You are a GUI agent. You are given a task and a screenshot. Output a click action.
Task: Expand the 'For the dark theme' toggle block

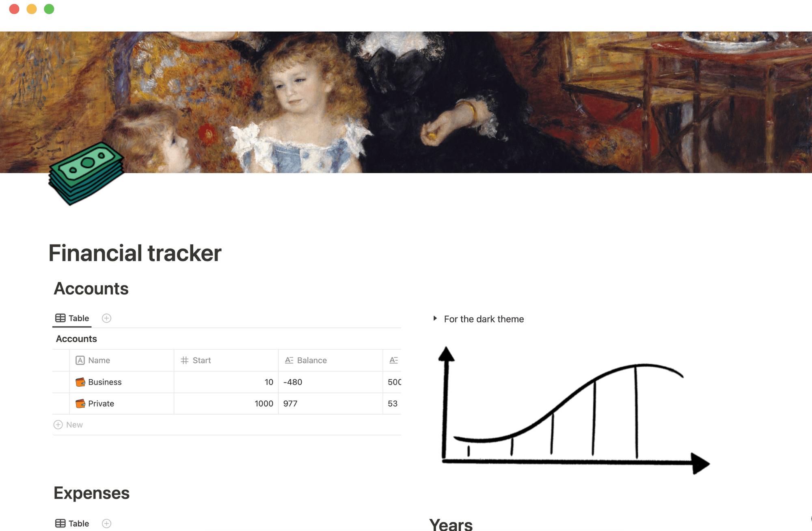coord(434,319)
